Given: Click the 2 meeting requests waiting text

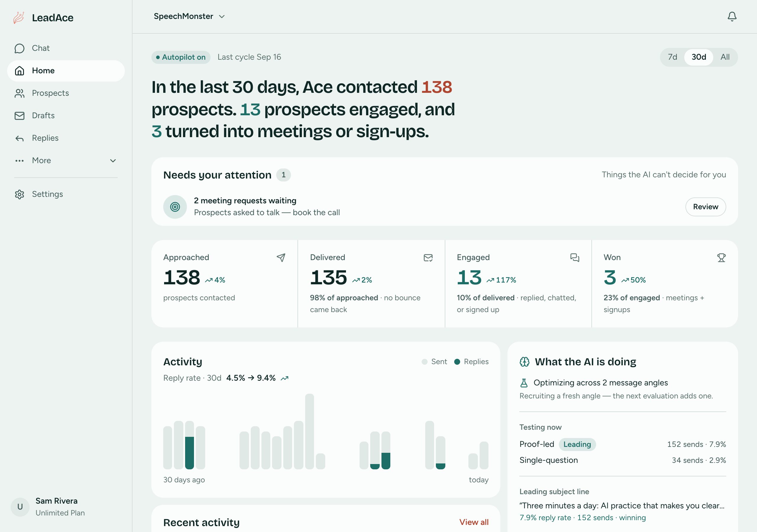Looking at the screenshot, I should (x=245, y=201).
